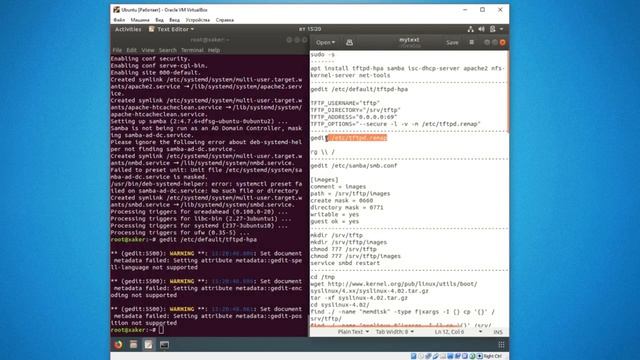Open the Вид menu in VirtualBox
This screenshot has width=640, height=360.
tap(160, 20)
